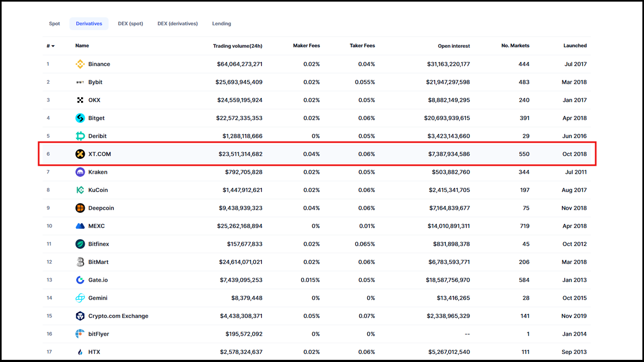Sort by No. Markets column header
The width and height of the screenshot is (644, 362).
point(516,46)
